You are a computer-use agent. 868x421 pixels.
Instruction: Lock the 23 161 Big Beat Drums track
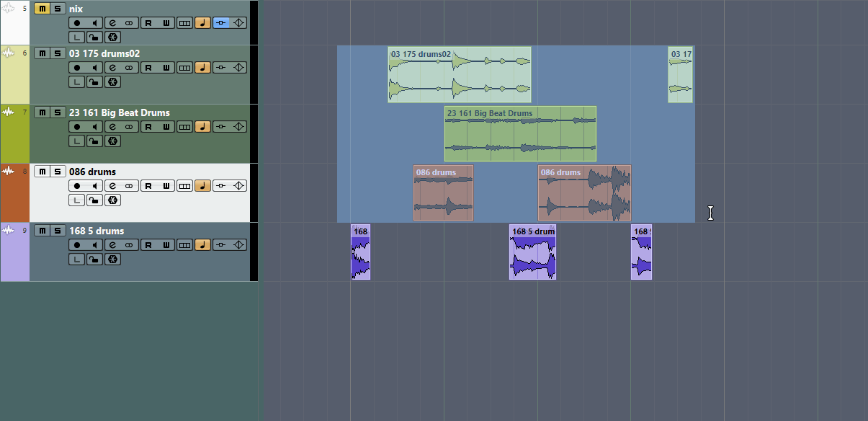tap(94, 141)
